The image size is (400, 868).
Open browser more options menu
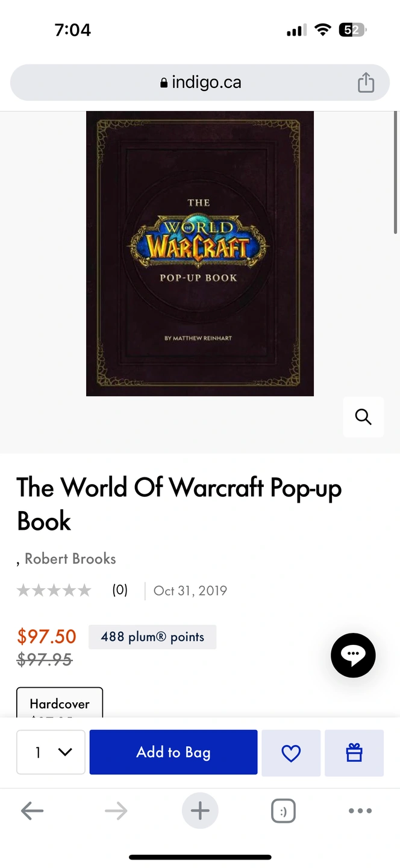pyautogui.click(x=360, y=811)
